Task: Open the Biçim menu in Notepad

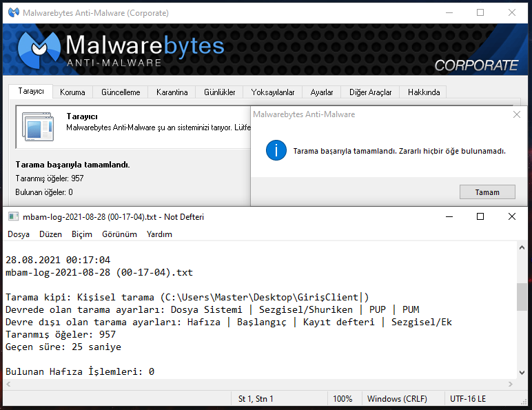Action: 82,234
